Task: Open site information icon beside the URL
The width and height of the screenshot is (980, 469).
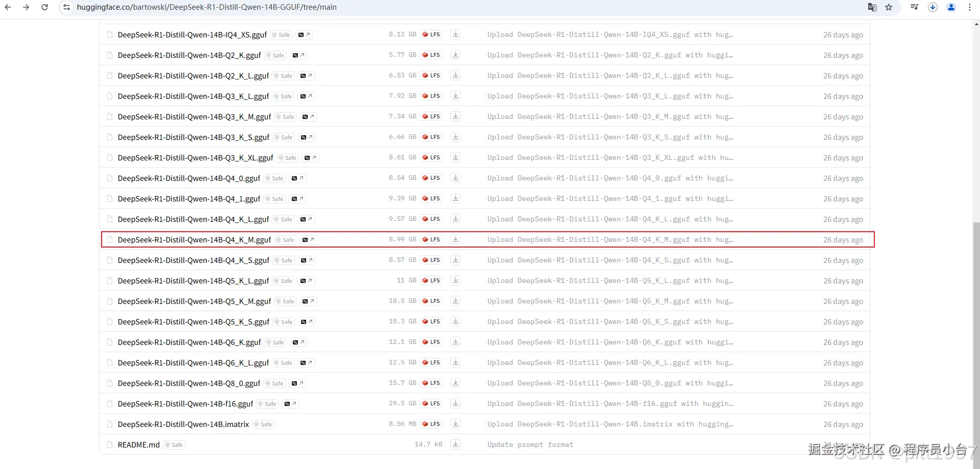Action: coord(67,7)
